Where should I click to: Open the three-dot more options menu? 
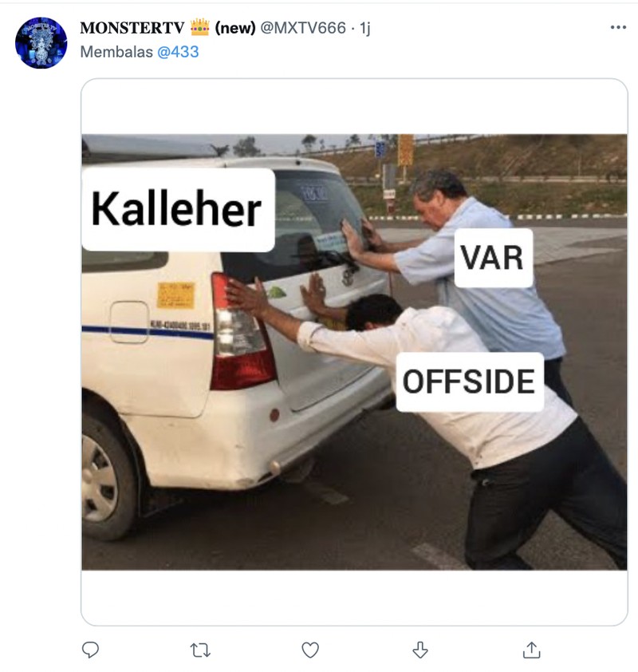pos(618,27)
